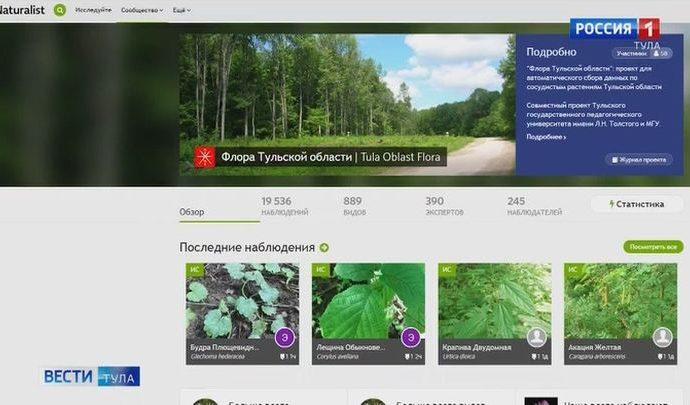The image size is (690, 405).
Task: Click the green arrow beside Последние наблюдения
Action: pos(324,248)
